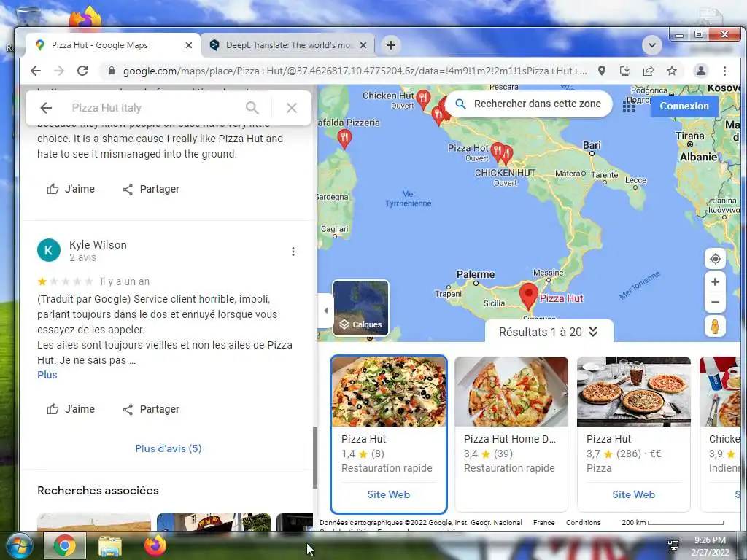The height and width of the screenshot is (560, 747).
Task: Clear the Maps search with the X icon
Action: [292, 108]
